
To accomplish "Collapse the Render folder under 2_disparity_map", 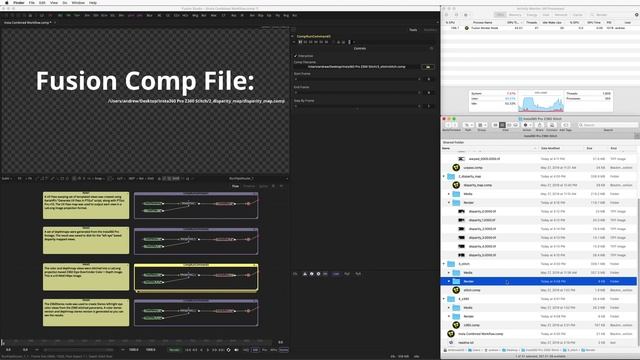I will point(449,202).
